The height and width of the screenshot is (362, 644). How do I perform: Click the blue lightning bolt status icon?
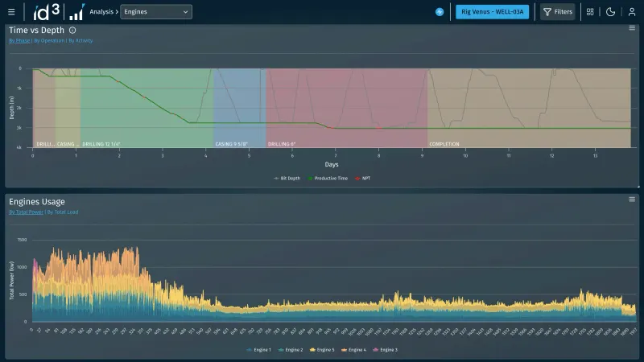pos(440,12)
